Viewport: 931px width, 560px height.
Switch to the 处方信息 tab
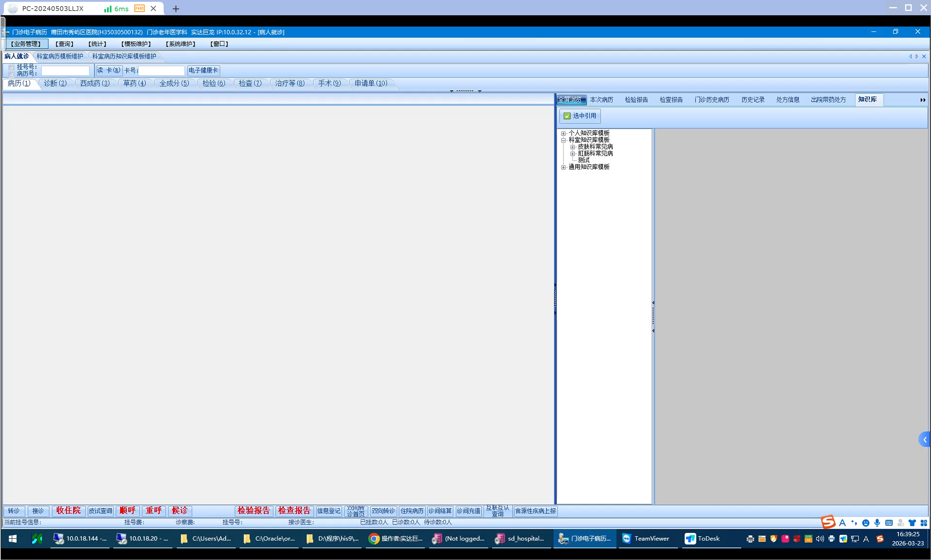[x=787, y=100]
